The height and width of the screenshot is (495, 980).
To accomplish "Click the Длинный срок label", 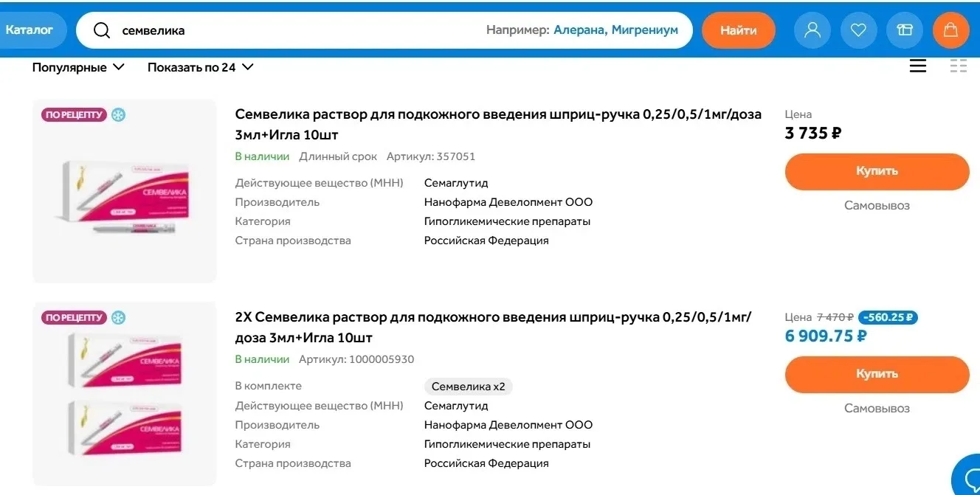I will pyautogui.click(x=338, y=156).
